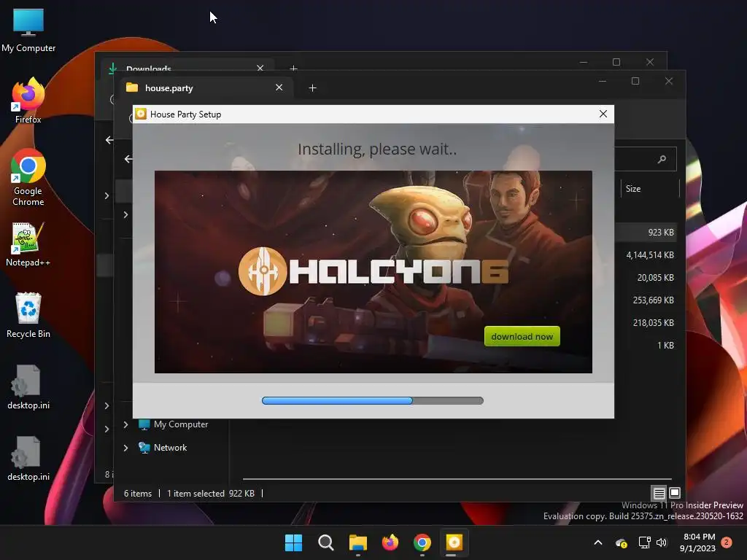The image size is (747, 560).
Task: Open notification badge with count 2
Action: click(x=727, y=542)
